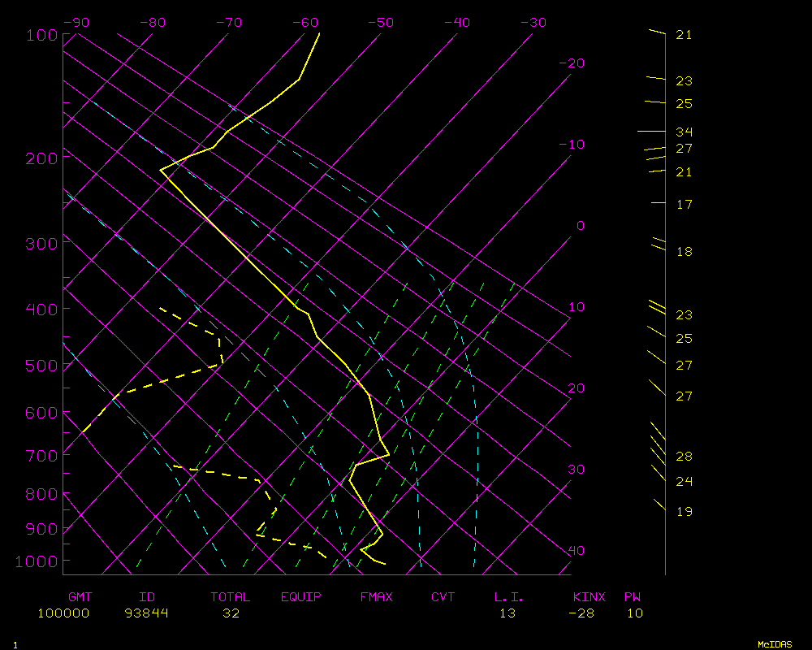The image size is (812, 650).
Task: Select the CVT header label
Action: pos(443,597)
